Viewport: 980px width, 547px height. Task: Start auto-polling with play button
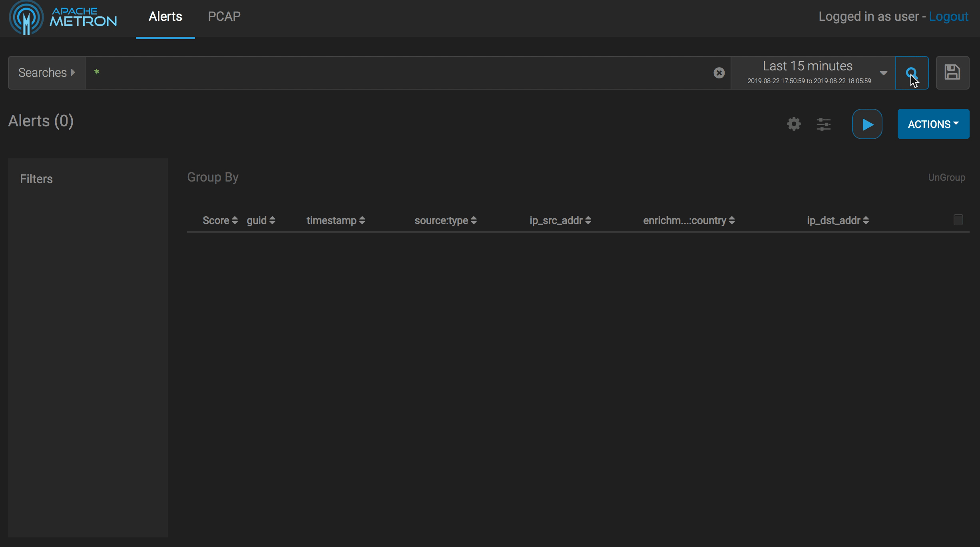pyautogui.click(x=867, y=124)
